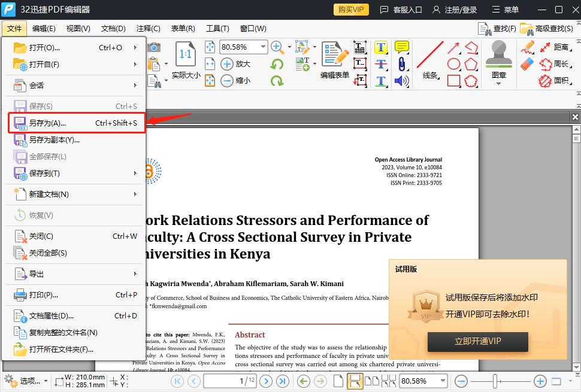The width and height of the screenshot is (581, 392).
Task: Open the zoom percentage dropdown in toolbar
Action: pos(263,47)
